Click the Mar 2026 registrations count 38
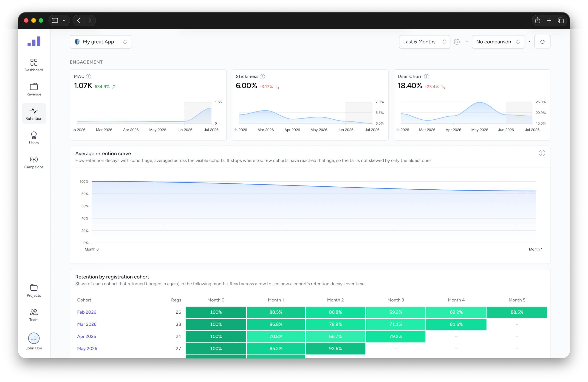 tap(178, 324)
